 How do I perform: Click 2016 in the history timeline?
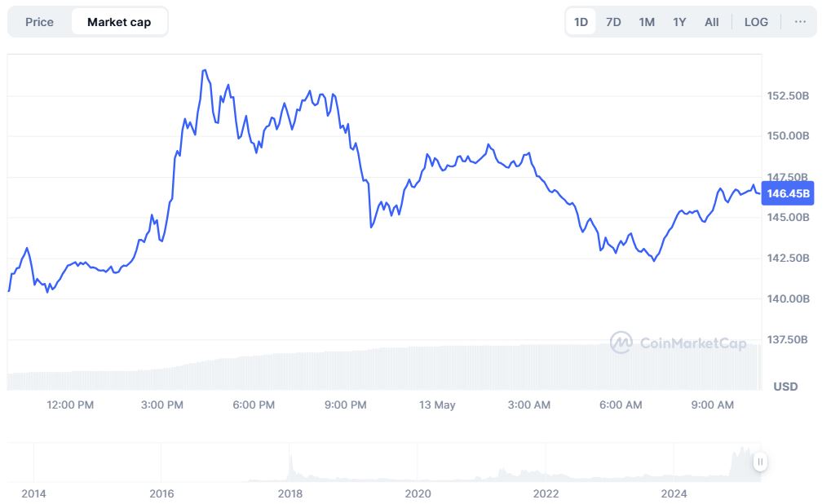[161, 493]
